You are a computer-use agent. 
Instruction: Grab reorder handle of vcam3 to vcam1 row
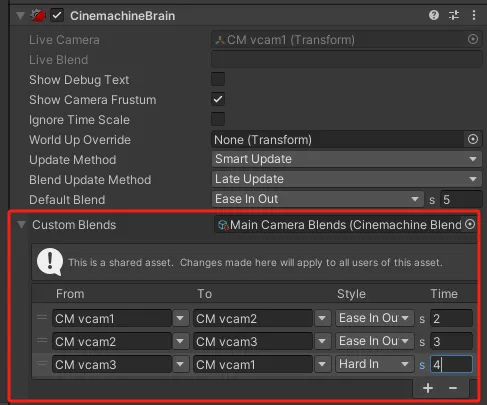[x=42, y=363]
